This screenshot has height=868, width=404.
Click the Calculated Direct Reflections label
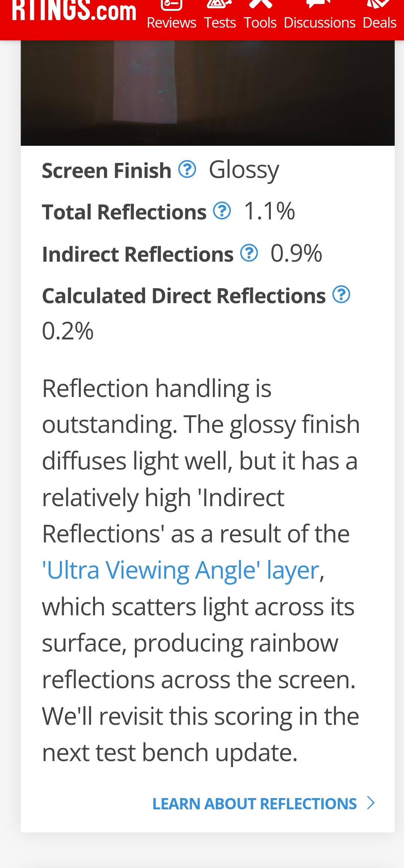pyautogui.click(x=184, y=296)
